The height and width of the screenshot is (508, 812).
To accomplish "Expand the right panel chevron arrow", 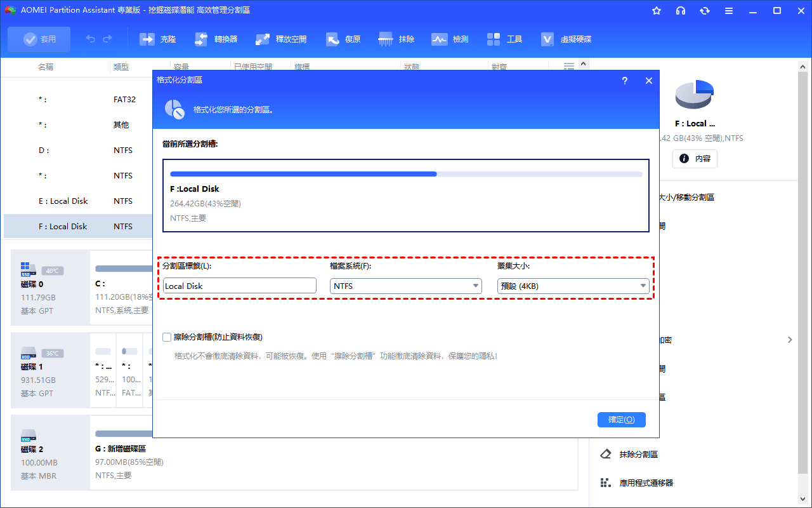I will coord(790,340).
